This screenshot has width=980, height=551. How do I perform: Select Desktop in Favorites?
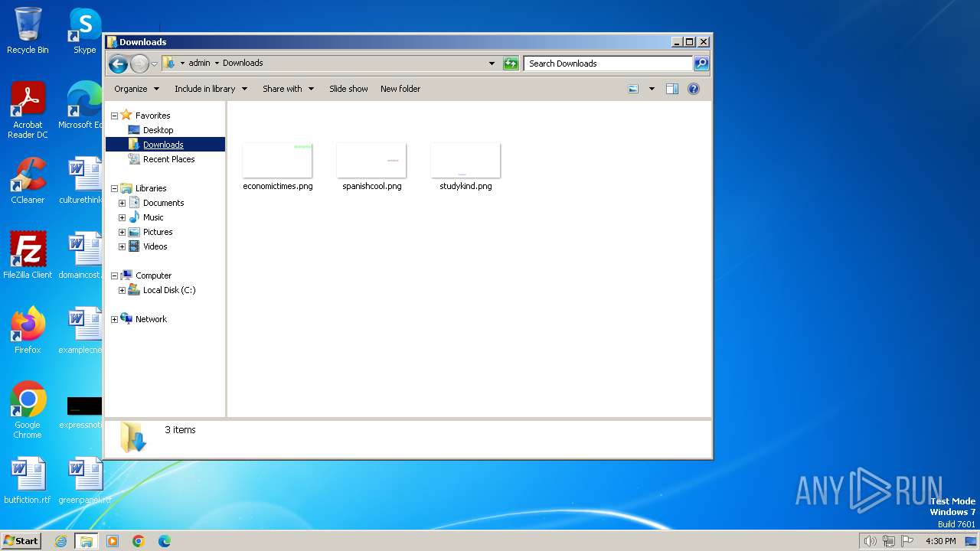click(x=158, y=130)
